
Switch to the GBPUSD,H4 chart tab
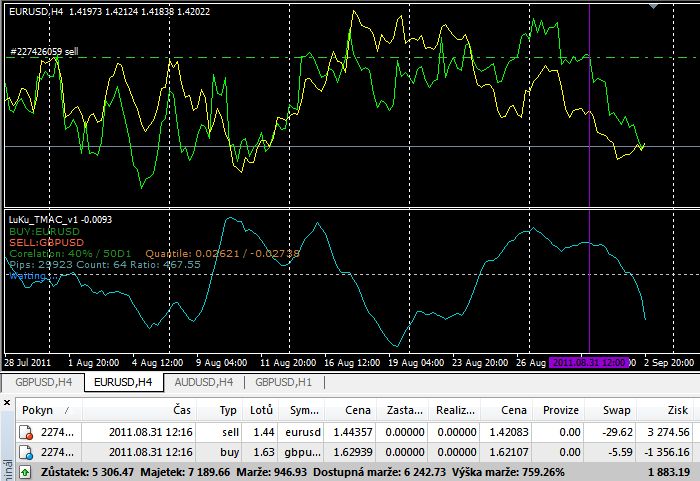tap(41, 382)
